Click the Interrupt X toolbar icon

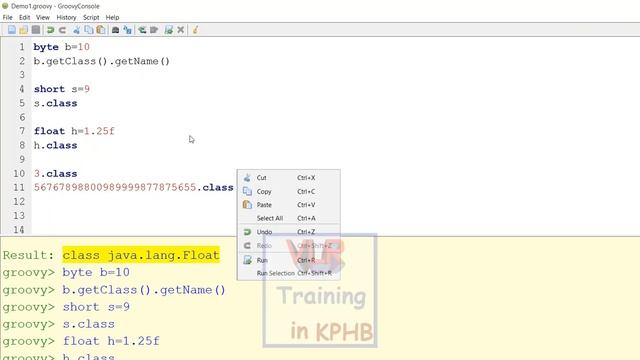point(180,30)
